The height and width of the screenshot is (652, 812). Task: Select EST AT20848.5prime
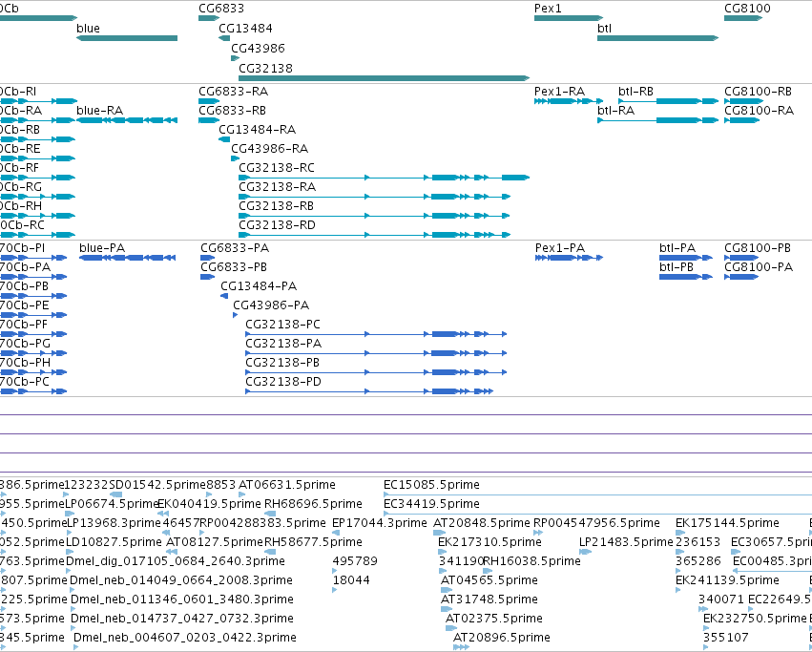click(482, 523)
